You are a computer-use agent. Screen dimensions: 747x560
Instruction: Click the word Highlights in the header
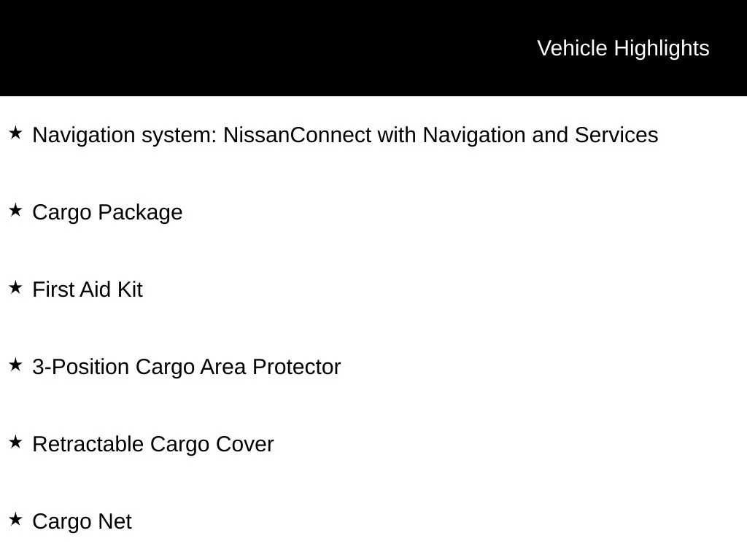[x=662, y=49]
